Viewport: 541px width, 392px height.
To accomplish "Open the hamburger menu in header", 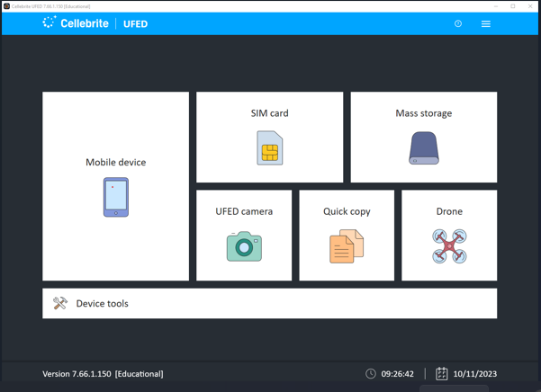I will click(486, 23).
